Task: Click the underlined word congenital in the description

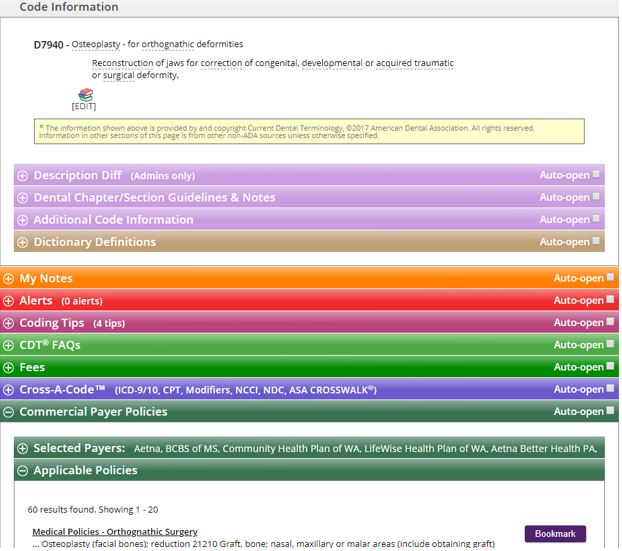Action: (x=276, y=63)
